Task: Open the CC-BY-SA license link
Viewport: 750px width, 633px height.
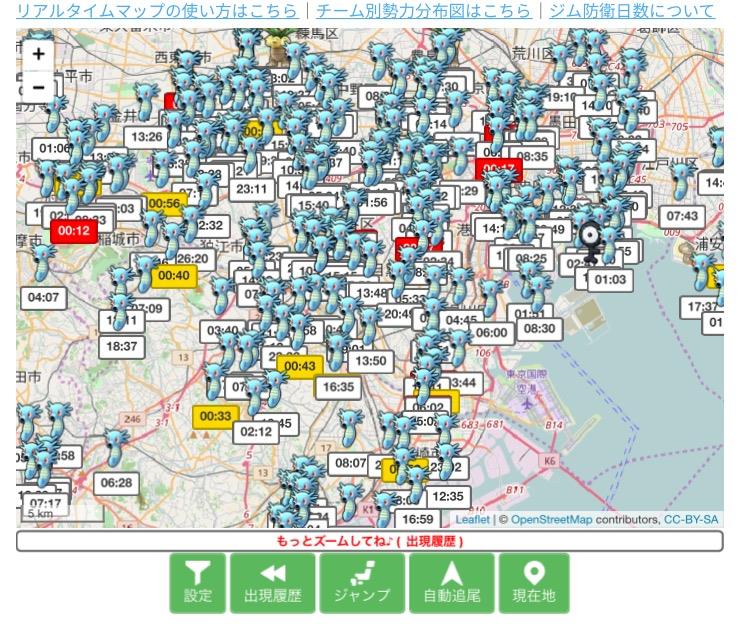Action: tap(691, 519)
